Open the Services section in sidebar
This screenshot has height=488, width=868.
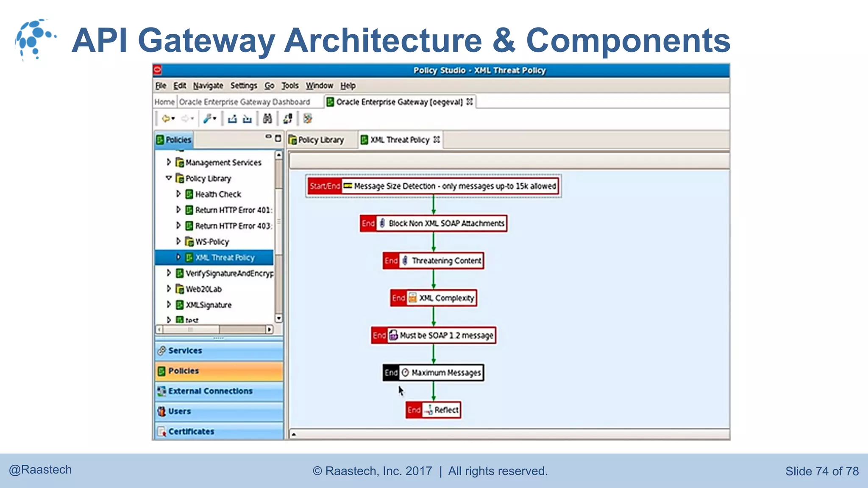(x=219, y=351)
